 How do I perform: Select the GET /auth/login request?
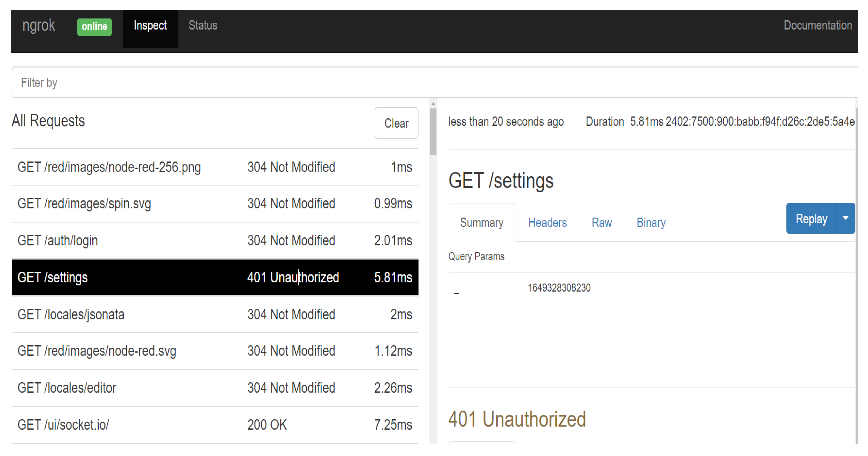pyautogui.click(x=215, y=240)
